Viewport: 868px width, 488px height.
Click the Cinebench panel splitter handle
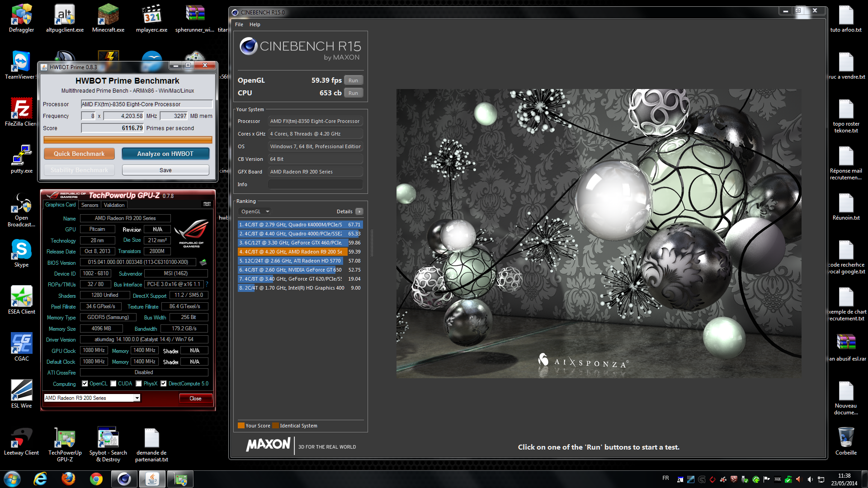coord(372,243)
